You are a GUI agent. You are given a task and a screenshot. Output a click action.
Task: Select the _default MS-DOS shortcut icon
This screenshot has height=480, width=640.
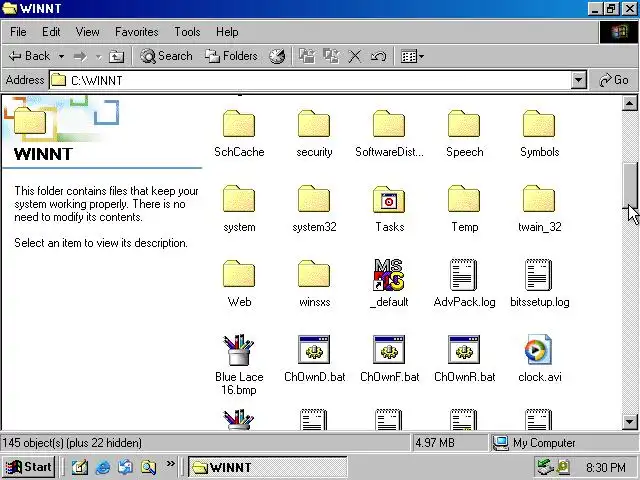(x=389, y=274)
